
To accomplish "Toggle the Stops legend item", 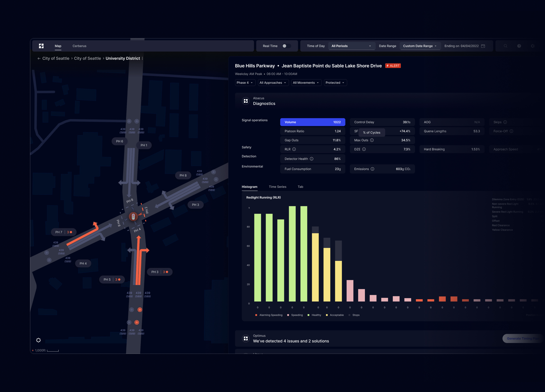I will (x=354, y=315).
